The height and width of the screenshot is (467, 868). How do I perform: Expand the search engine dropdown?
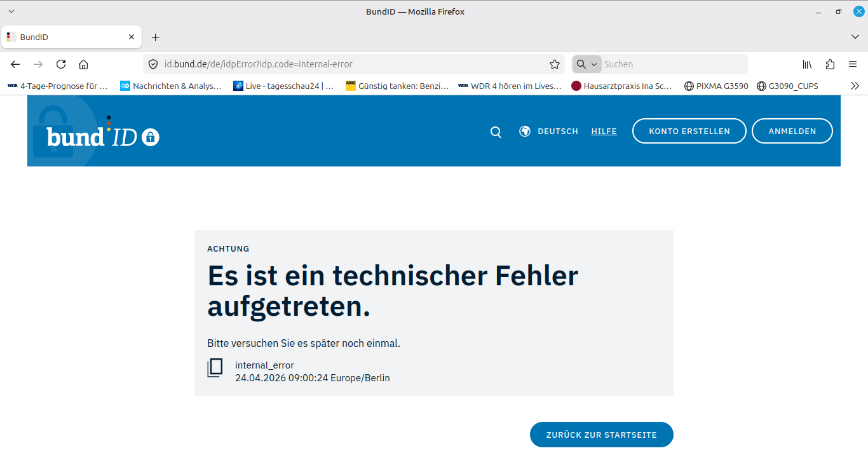pyautogui.click(x=587, y=64)
